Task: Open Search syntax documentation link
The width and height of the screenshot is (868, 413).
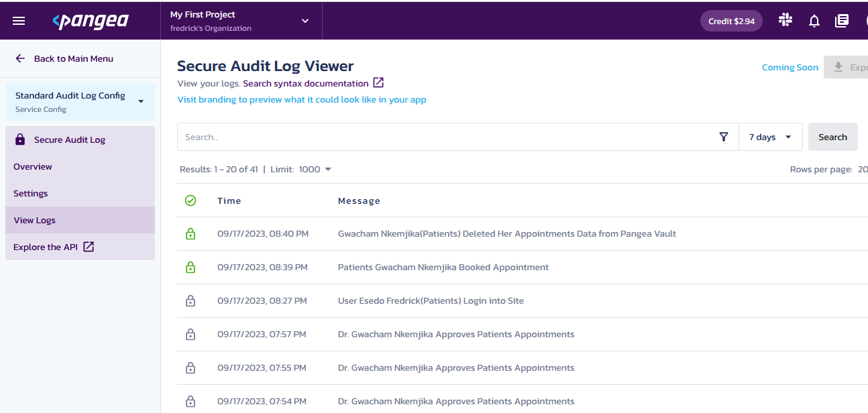Action: pos(306,83)
